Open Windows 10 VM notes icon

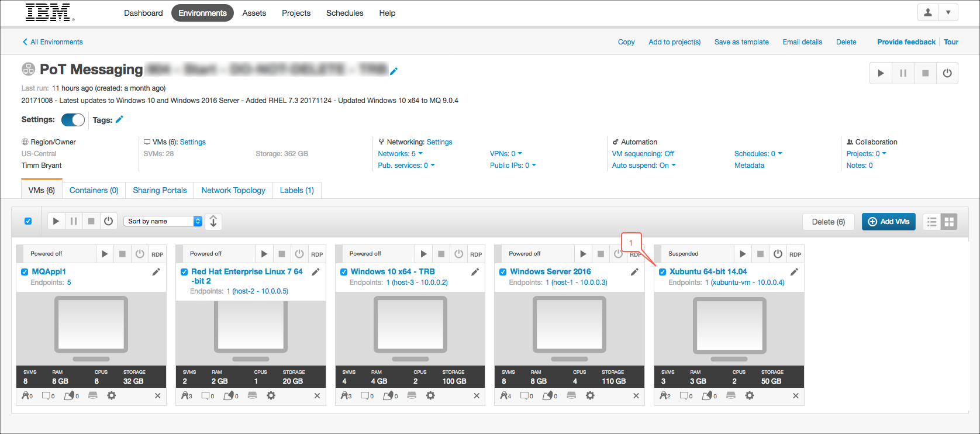pos(368,396)
